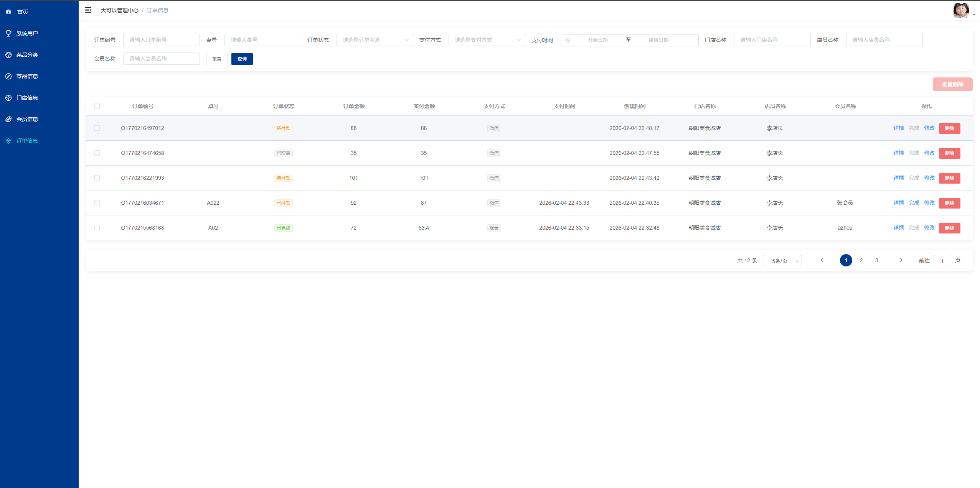The width and height of the screenshot is (980, 488).
Task: Click the 首页 dashboard icon in sidebar
Action: coord(8,12)
